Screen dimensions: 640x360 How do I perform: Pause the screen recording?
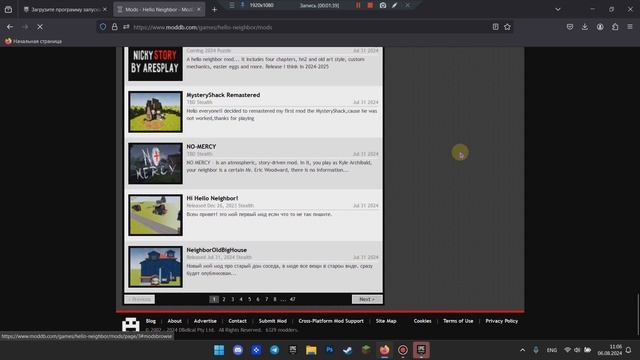click(x=358, y=5)
